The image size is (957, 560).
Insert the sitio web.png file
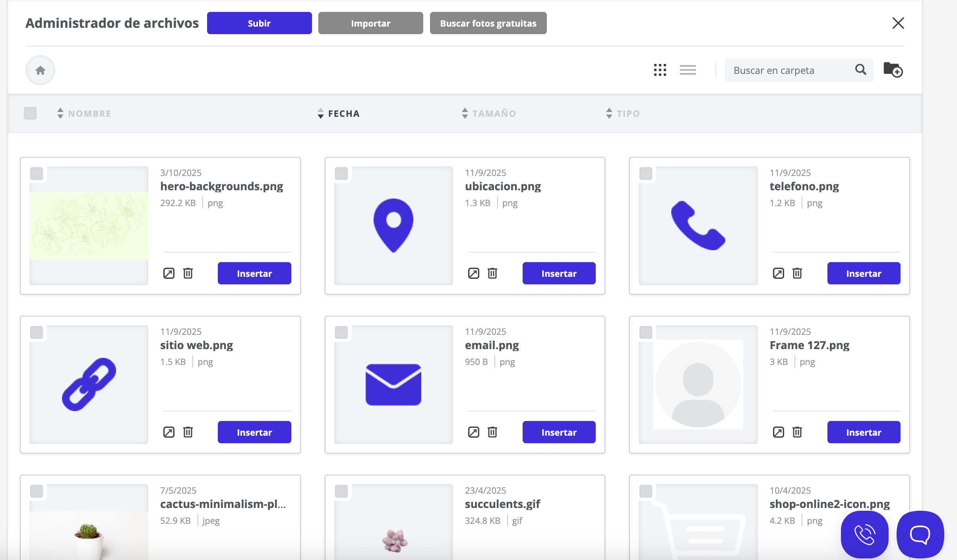click(x=254, y=432)
